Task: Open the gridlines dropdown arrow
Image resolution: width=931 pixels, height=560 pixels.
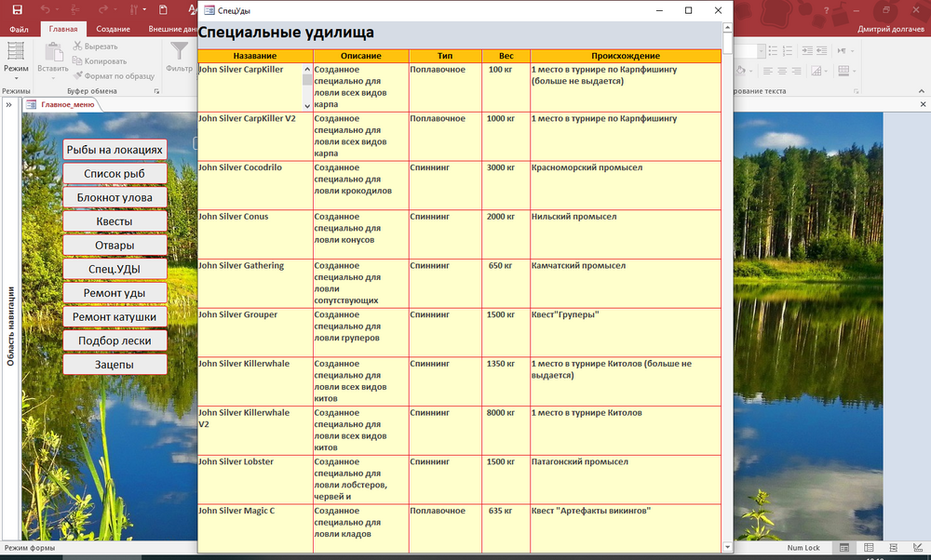Action: pyautogui.click(x=855, y=72)
